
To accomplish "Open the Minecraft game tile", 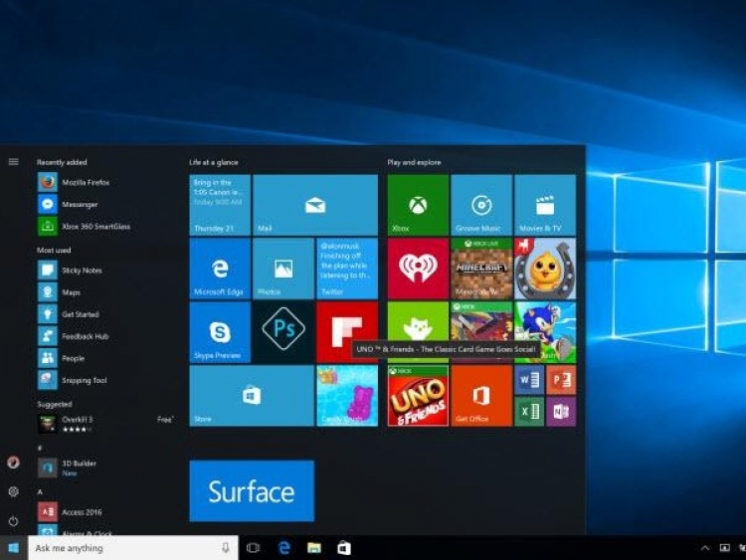I will [x=481, y=269].
